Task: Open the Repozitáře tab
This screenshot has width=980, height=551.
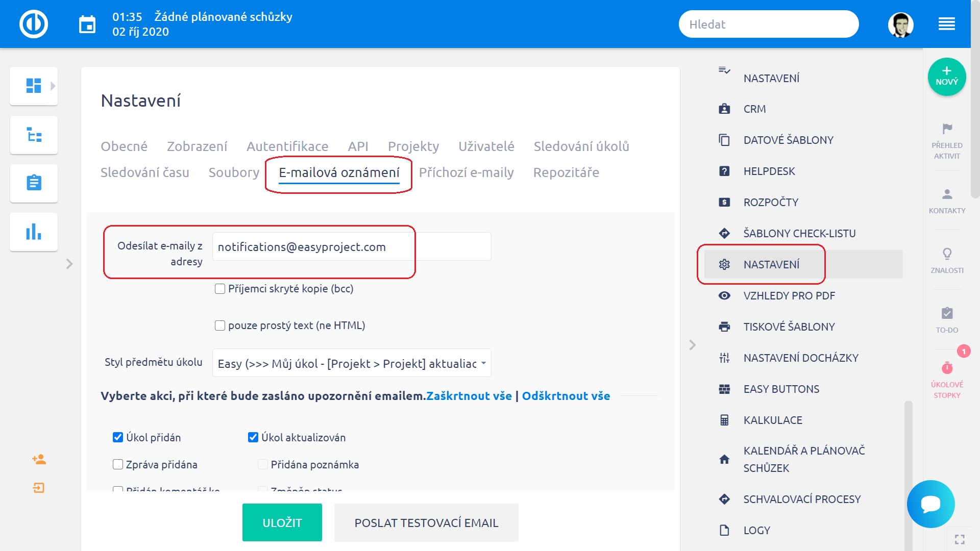Action: click(566, 172)
